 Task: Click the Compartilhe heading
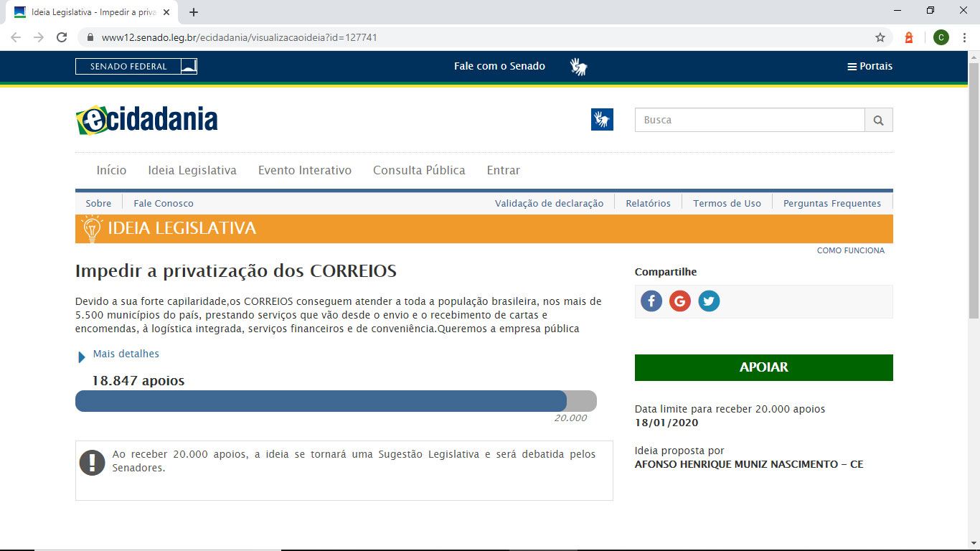tap(666, 272)
